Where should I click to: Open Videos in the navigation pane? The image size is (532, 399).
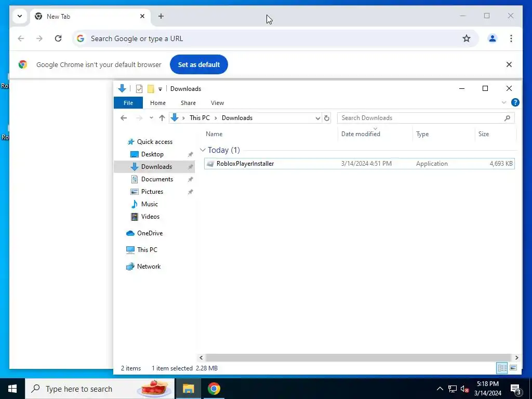[x=150, y=217]
